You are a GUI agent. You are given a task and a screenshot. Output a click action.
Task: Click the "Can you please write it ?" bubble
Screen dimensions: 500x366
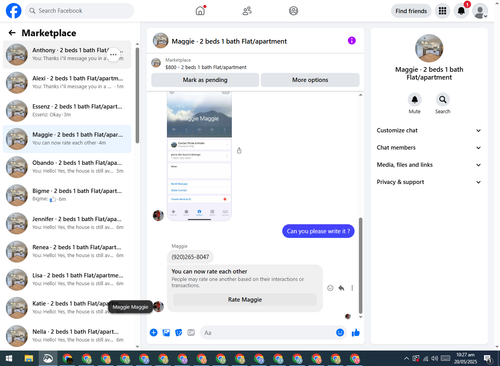[x=318, y=231]
